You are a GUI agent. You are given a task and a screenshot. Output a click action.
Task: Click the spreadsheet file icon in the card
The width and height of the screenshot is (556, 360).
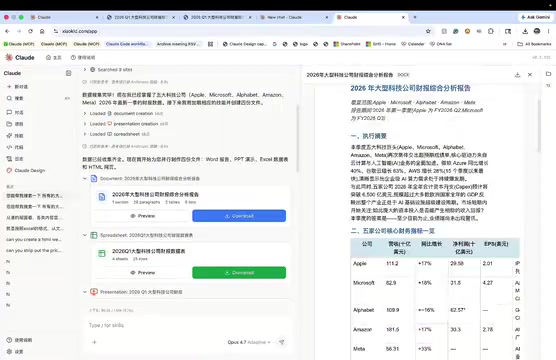(x=102, y=254)
